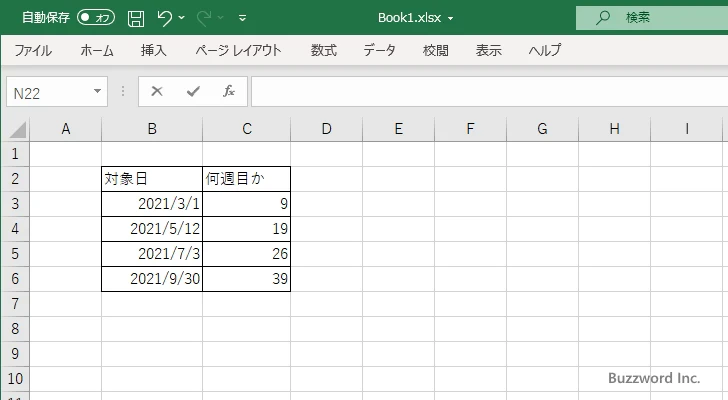Open the ファイル menu tab
Screen dimensions: 728x400
(33, 50)
